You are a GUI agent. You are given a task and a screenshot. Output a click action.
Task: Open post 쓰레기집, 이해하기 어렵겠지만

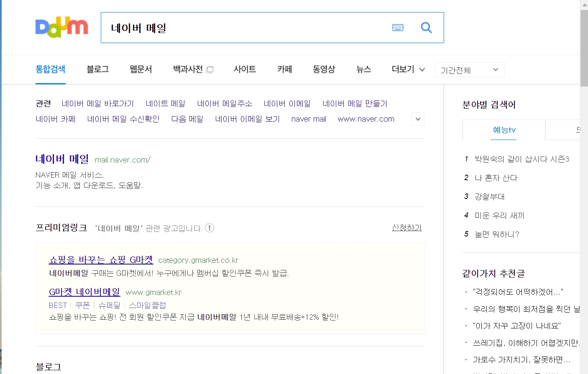point(526,343)
